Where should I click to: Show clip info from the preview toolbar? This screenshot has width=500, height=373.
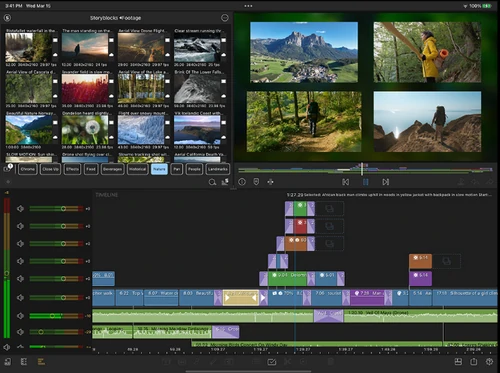pos(242,182)
